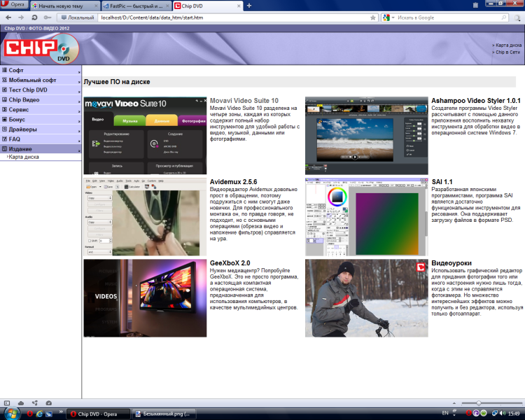The image size is (525, 420).
Task: Click the password wand key icon
Action: point(48,17)
